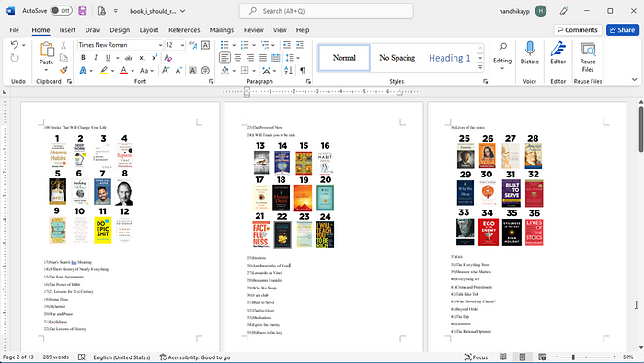Select the Format Painter brush

coord(63,70)
